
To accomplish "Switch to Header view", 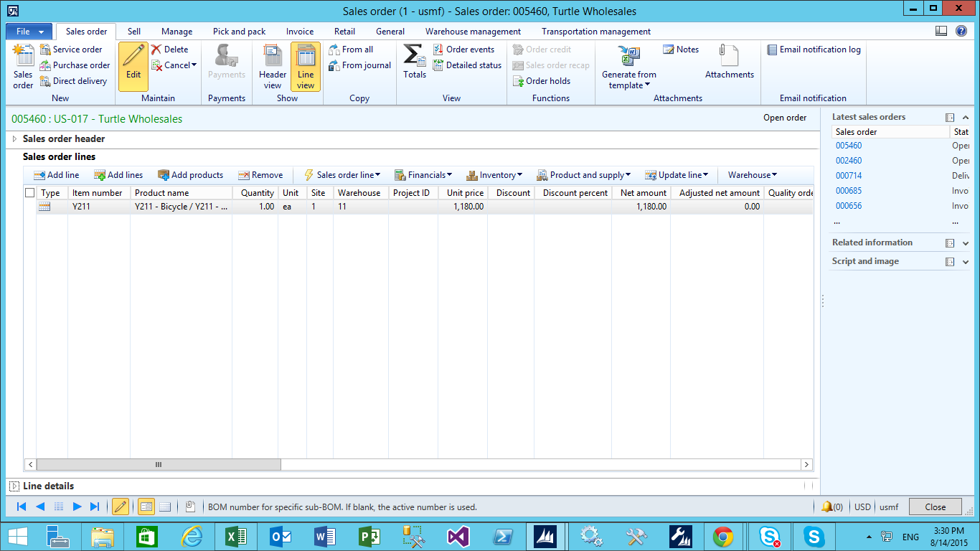I will click(273, 67).
